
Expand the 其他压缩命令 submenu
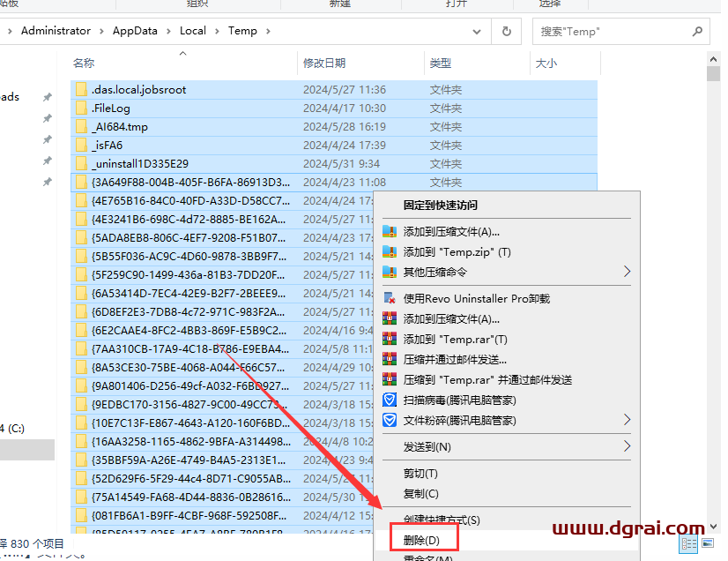click(627, 272)
